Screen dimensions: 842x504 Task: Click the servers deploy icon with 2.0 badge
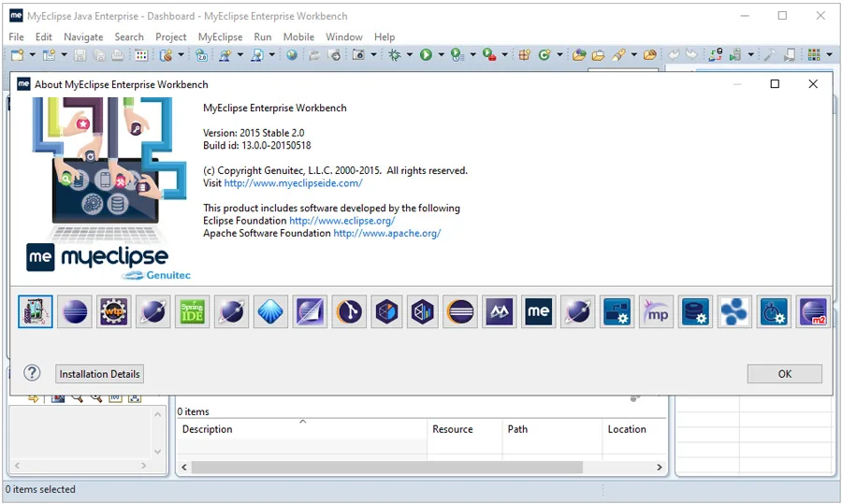point(202,55)
